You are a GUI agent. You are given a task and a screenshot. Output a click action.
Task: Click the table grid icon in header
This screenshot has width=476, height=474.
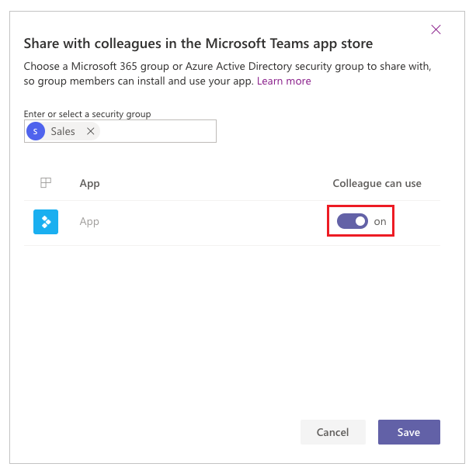(x=46, y=183)
